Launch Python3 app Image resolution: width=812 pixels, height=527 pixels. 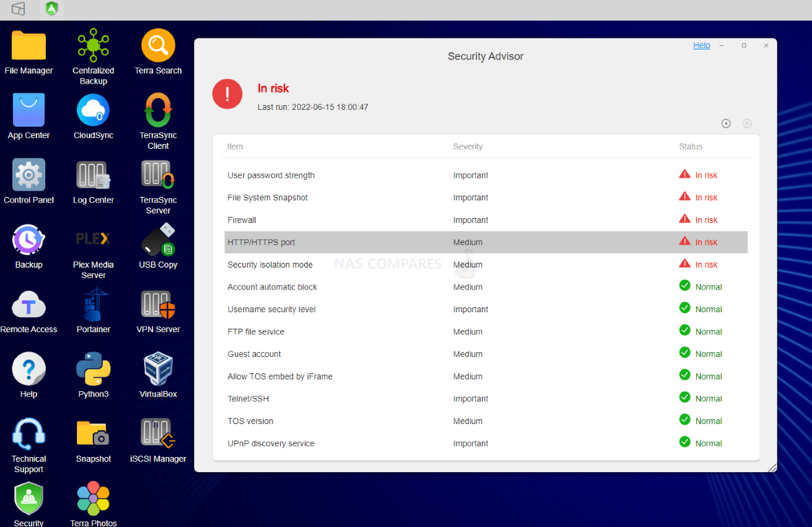point(93,368)
